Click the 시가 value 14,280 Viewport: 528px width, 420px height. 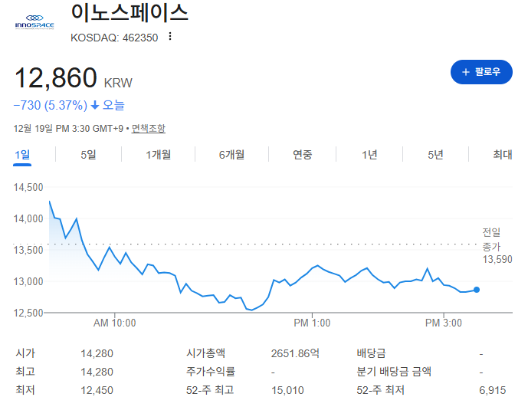(97, 353)
